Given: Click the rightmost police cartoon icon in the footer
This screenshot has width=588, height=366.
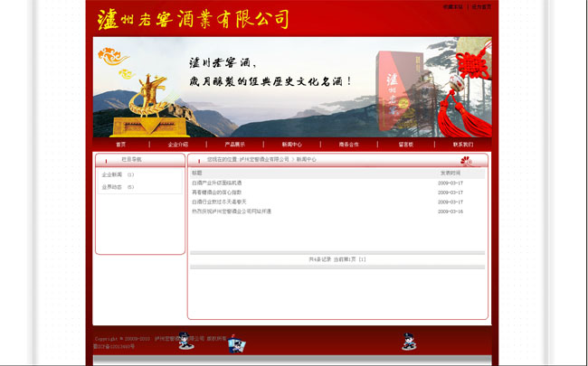Looking at the screenshot, I should pyautogui.click(x=409, y=342).
